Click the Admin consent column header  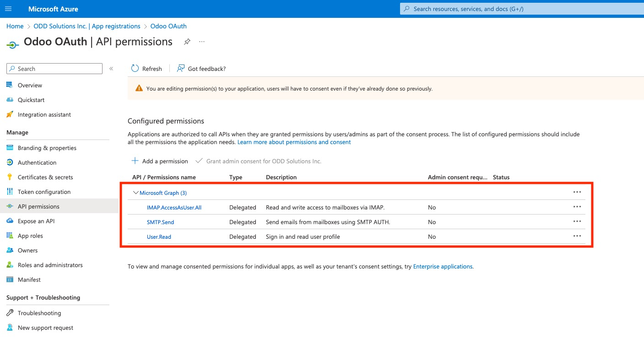click(458, 177)
